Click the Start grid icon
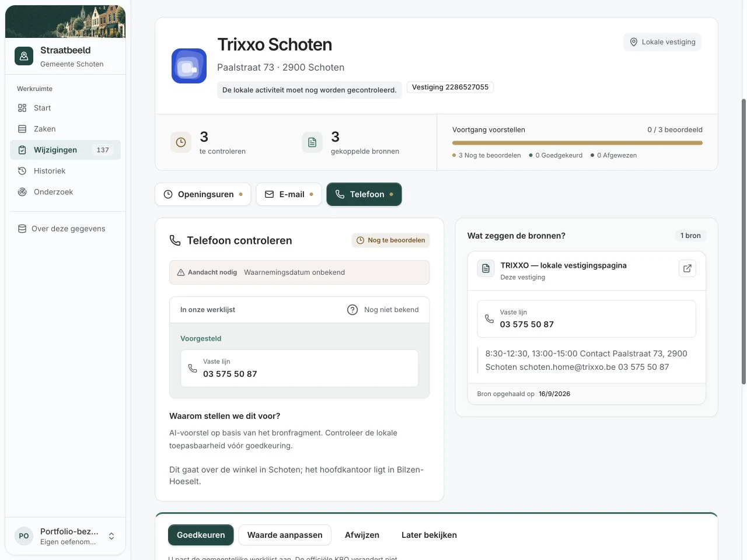747x560 pixels. (x=22, y=108)
